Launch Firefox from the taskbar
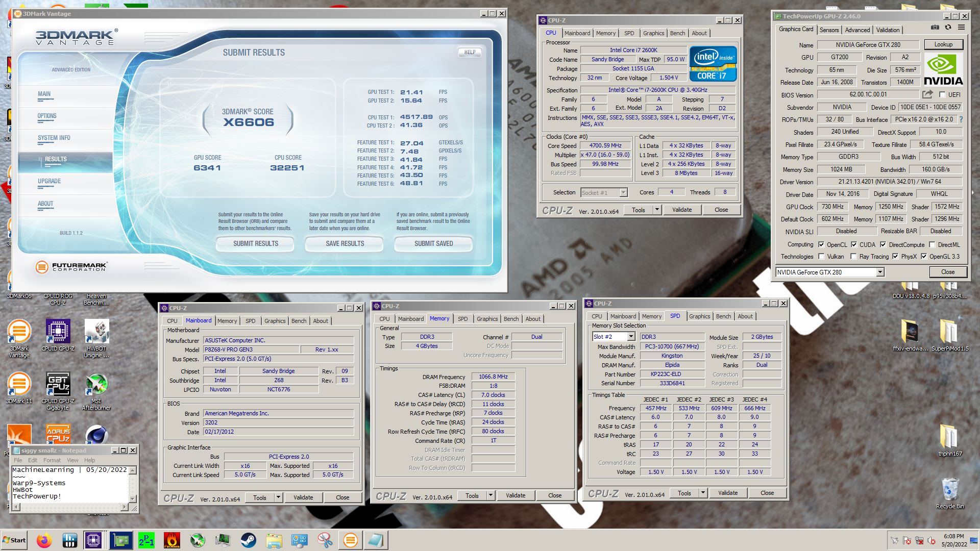 [x=44, y=540]
